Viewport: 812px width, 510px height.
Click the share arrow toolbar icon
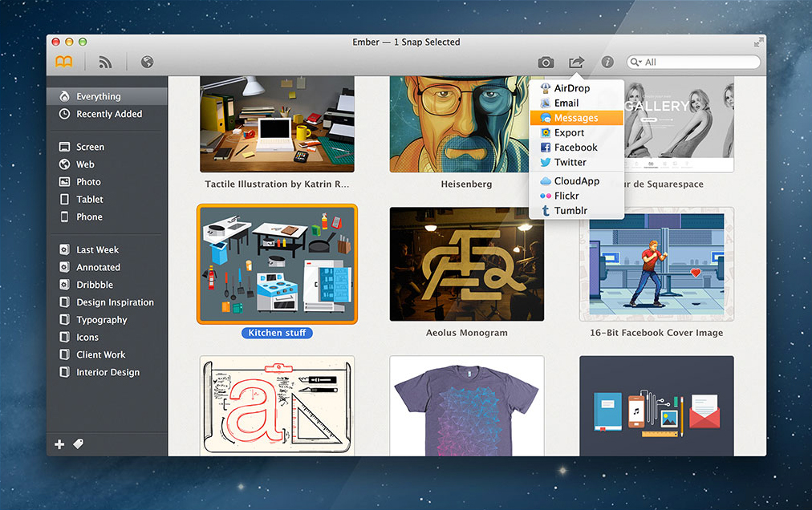[576, 62]
